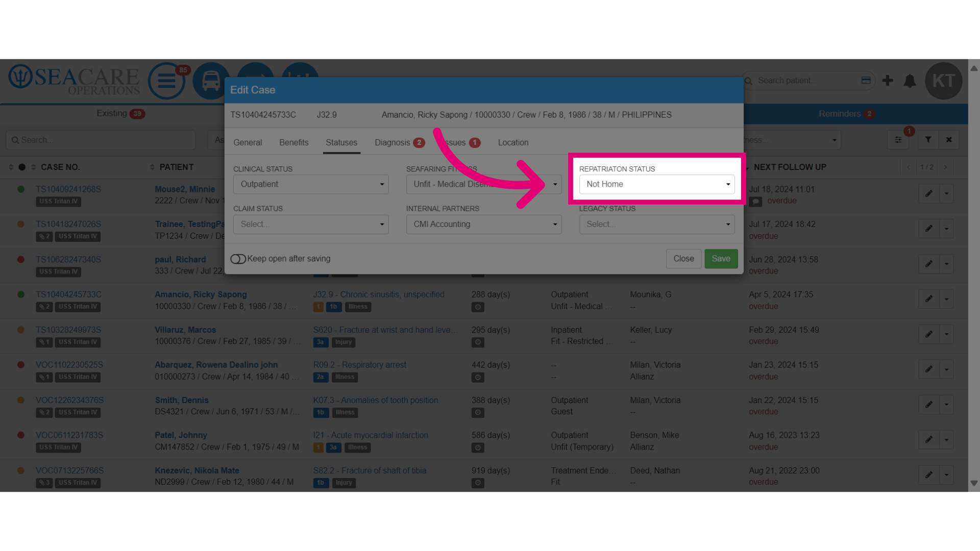Switch to the Benefits tab
Screen dimensions: 980x551
tap(294, 143)
